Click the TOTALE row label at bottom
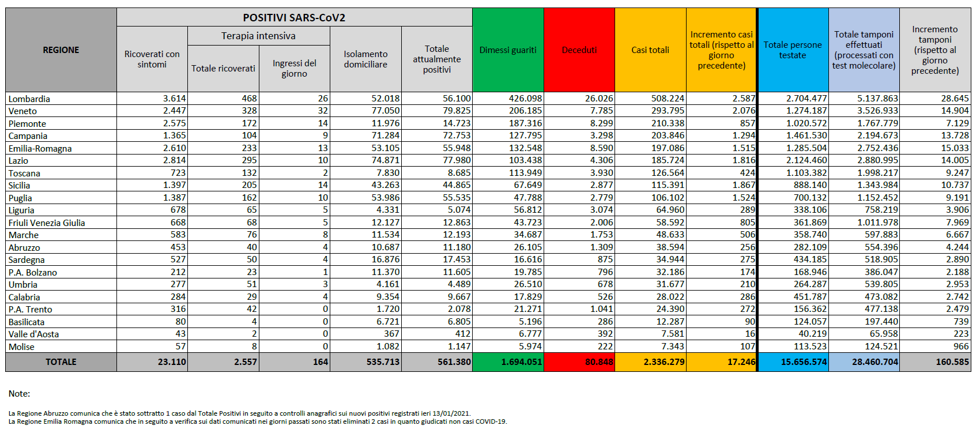This screenshot has width=980, height=433. [x=61, y=362]
